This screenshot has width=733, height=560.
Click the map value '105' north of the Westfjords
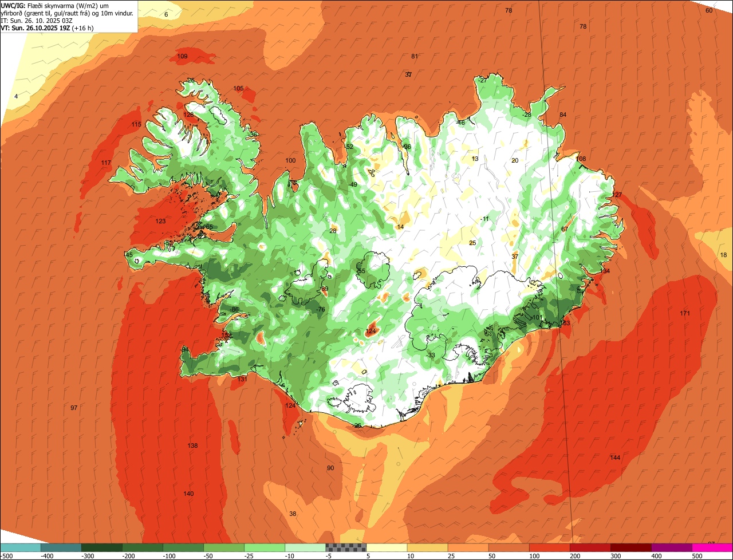click(238, 88)
